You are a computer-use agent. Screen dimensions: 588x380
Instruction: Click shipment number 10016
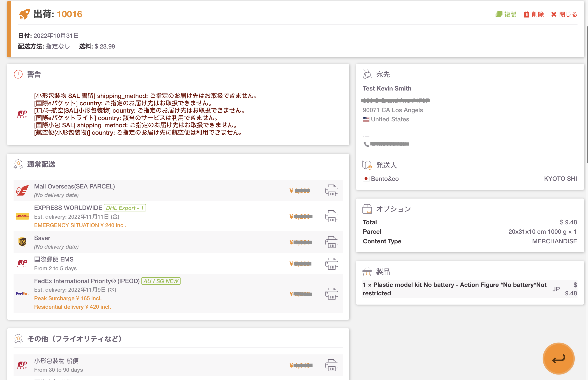[x=70, y=14]
